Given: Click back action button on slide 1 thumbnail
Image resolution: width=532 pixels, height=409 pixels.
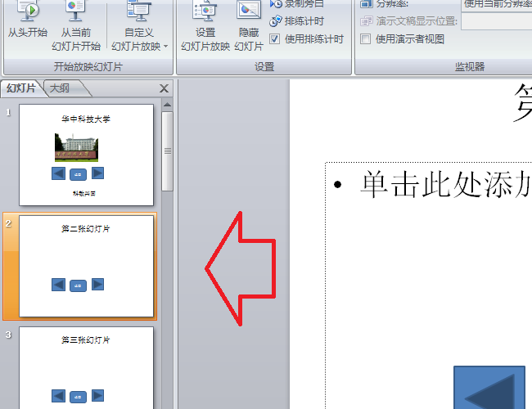Looking at the screenshot, I should (x=58, y=173).
